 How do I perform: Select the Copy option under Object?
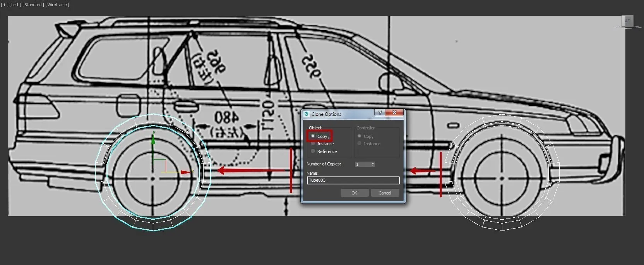(x=313, y=136)
